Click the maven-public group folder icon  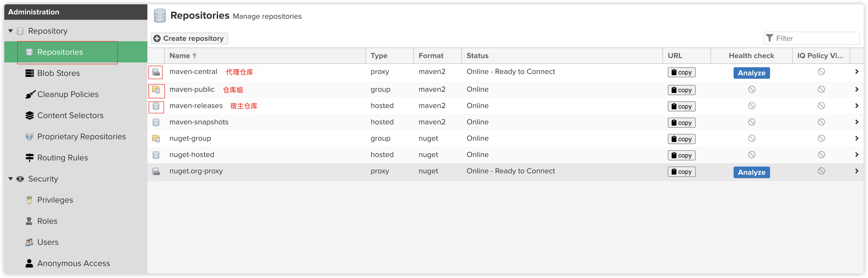point(156,90)
